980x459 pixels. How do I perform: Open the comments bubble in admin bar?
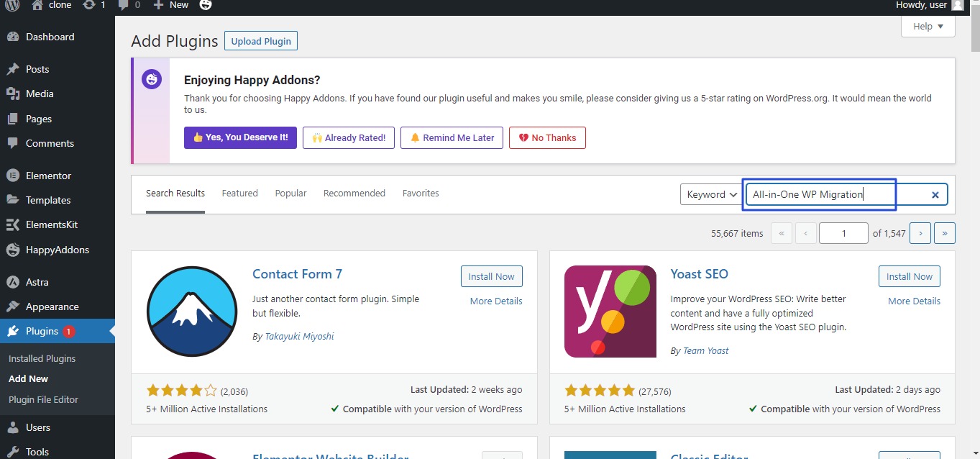(x=123, y=5)
